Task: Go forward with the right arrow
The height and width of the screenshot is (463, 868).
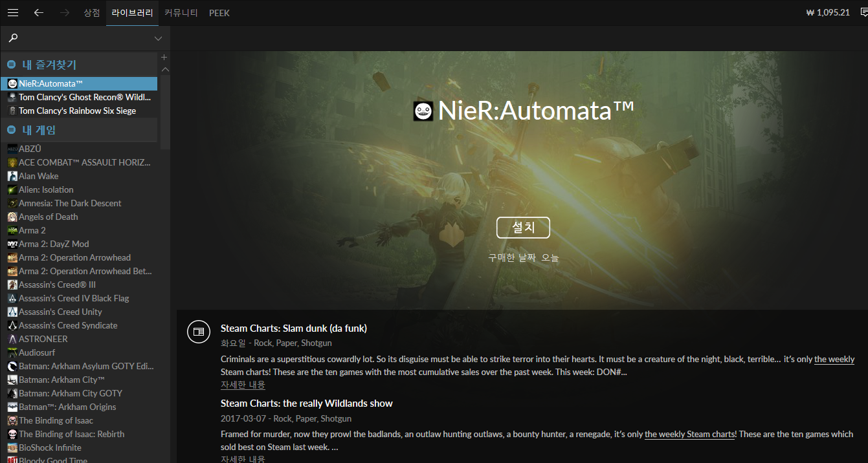Action: (x=65, y=13)
